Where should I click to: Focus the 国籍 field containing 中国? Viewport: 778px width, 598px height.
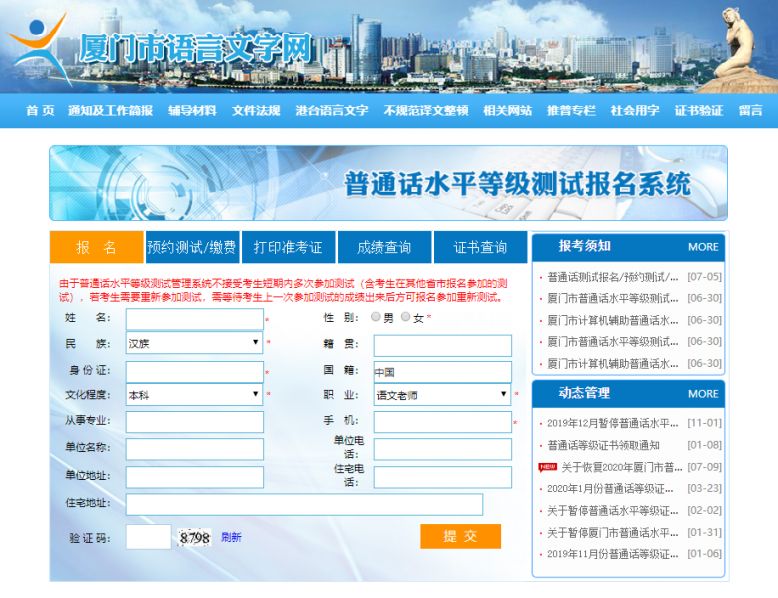(x=443, y=372)
